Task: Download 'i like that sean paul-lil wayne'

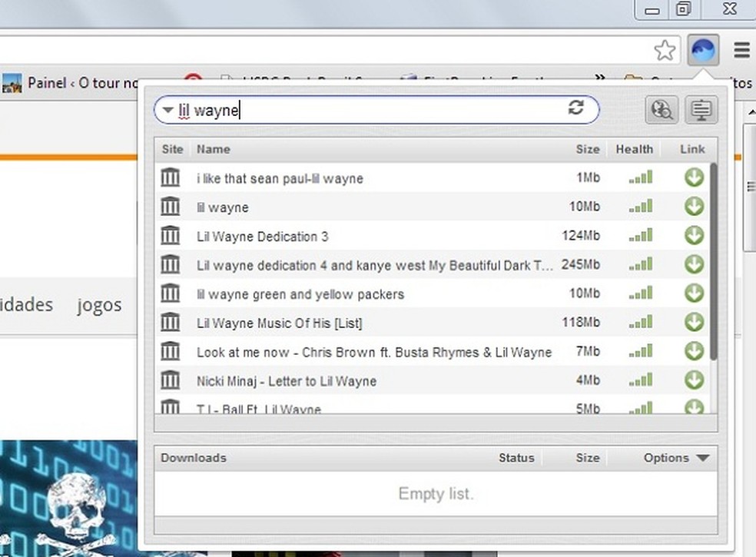Action: [x=695, y=177]
